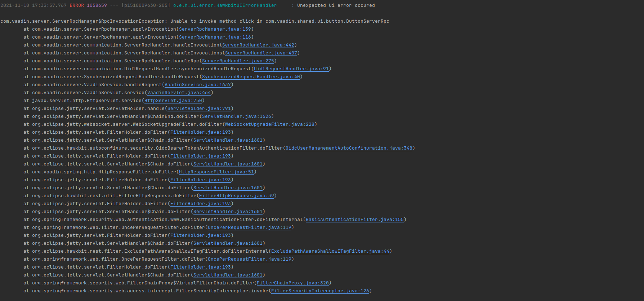
Task: Open the UidlRequestHandler.java:91 link
Action: point(291,69)
